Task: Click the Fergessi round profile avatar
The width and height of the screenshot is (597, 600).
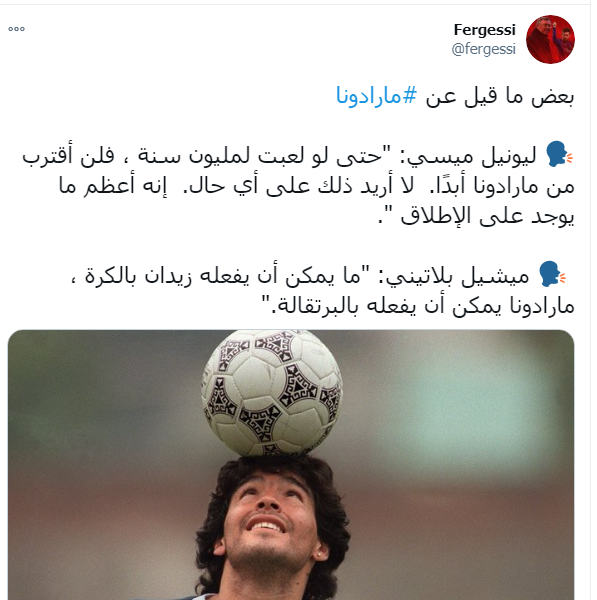Action: pyautogui.click(x=550, y=39)
